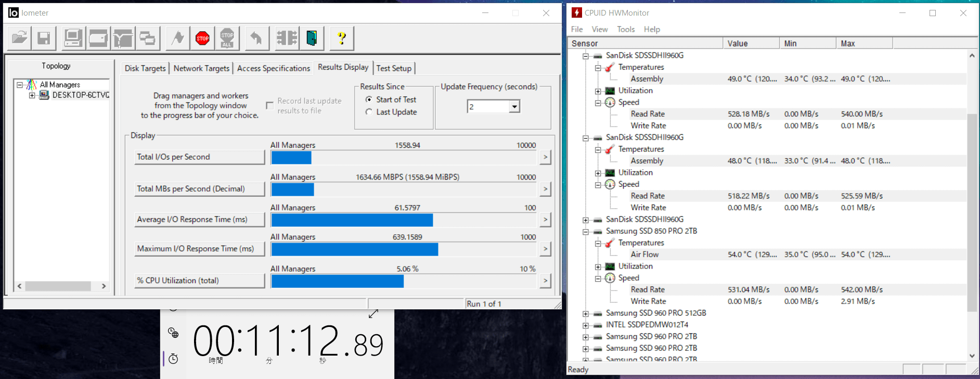Collapse the All Managers tree node

[x=20, y=84]
